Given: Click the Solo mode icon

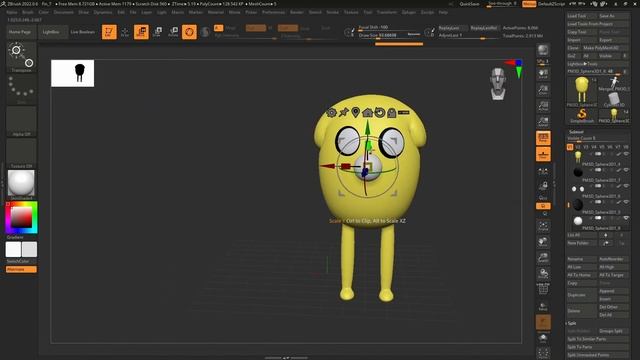Looking at the screenshot, I should [543, 338].
